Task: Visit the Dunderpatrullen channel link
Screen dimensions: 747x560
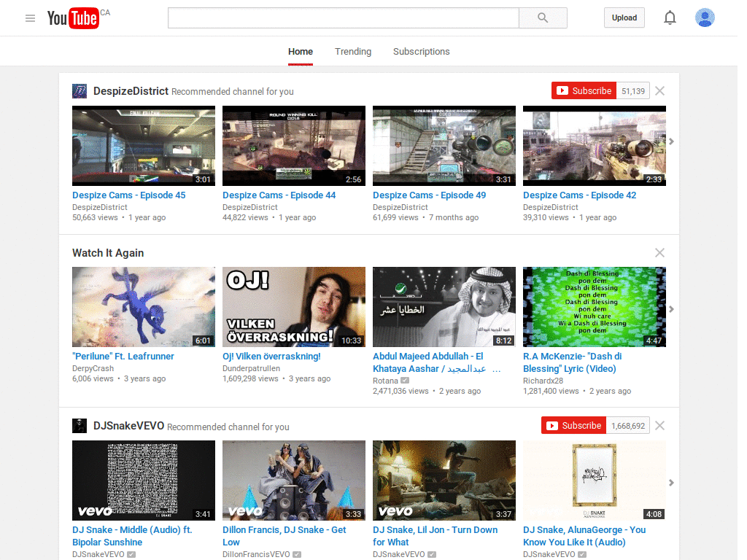Action: point(251,368)
